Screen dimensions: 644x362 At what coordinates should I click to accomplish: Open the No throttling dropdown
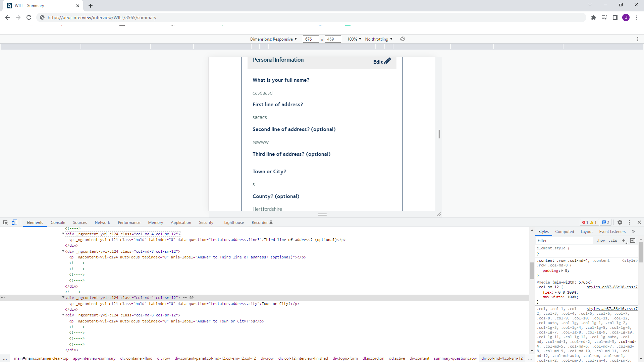coord(379,39)
